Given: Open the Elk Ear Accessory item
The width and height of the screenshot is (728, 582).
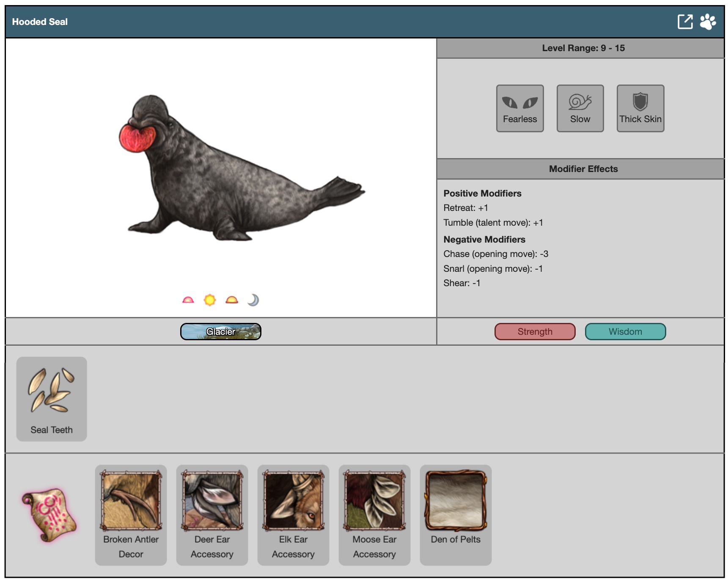Looking at the screenshot, I should pos(293,515).
